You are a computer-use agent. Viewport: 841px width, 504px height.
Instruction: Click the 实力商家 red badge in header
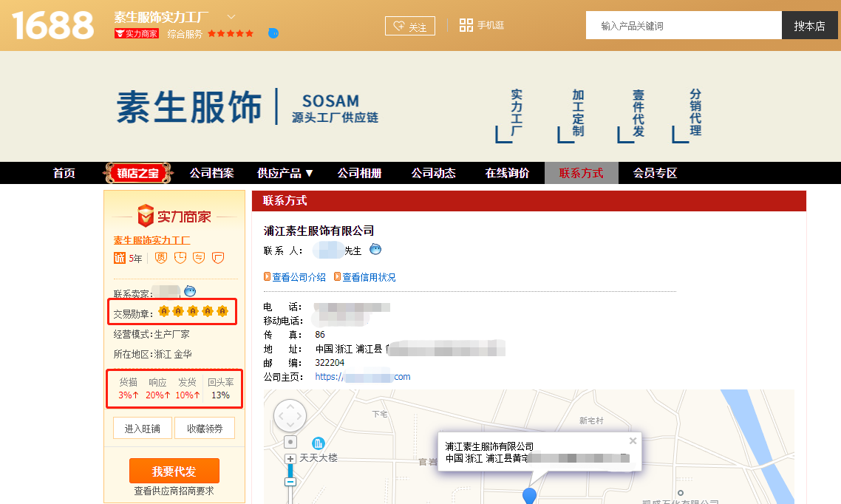137,34
